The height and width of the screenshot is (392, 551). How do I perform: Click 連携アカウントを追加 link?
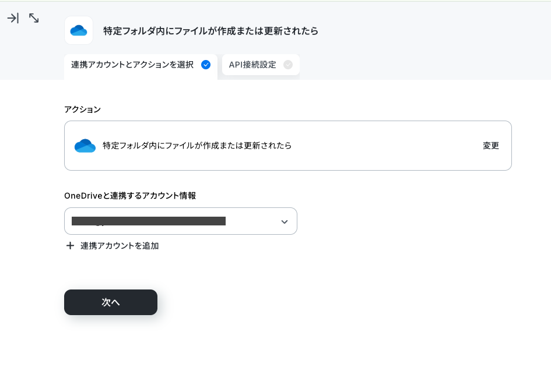click(120, 246)
